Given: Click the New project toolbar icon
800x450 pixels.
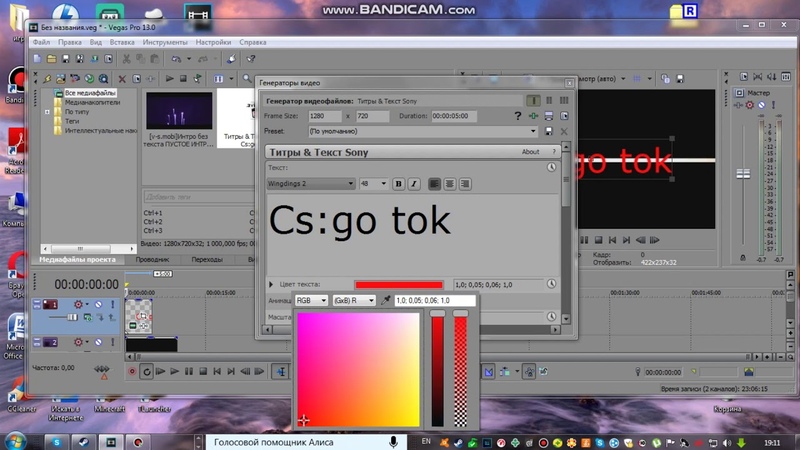Looking at the screenshot, I should [37, 59].
